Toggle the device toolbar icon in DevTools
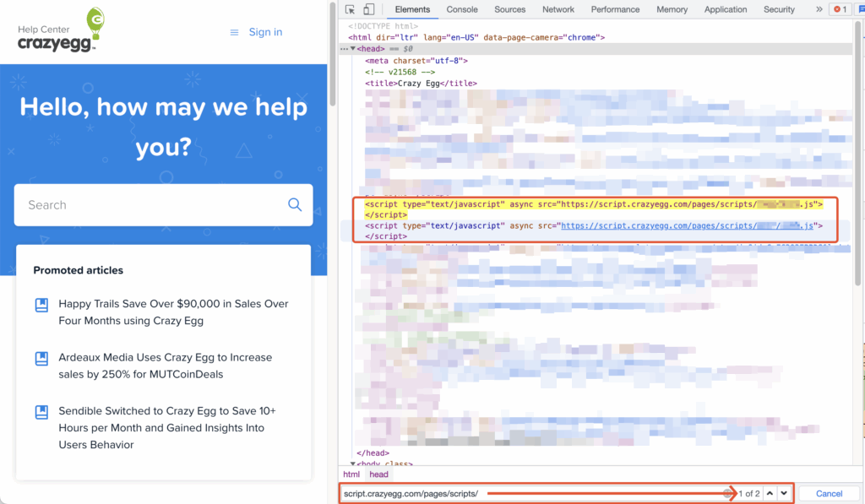The height and width of the screenshot is (504, 865). (x=368, y=9)
